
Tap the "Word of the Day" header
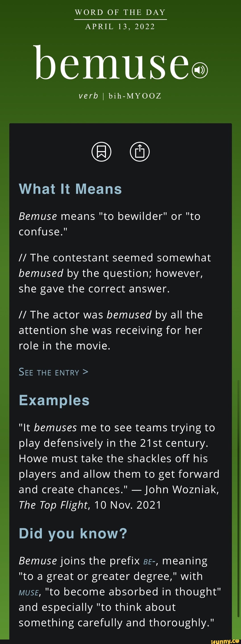[x=120, y=12]
